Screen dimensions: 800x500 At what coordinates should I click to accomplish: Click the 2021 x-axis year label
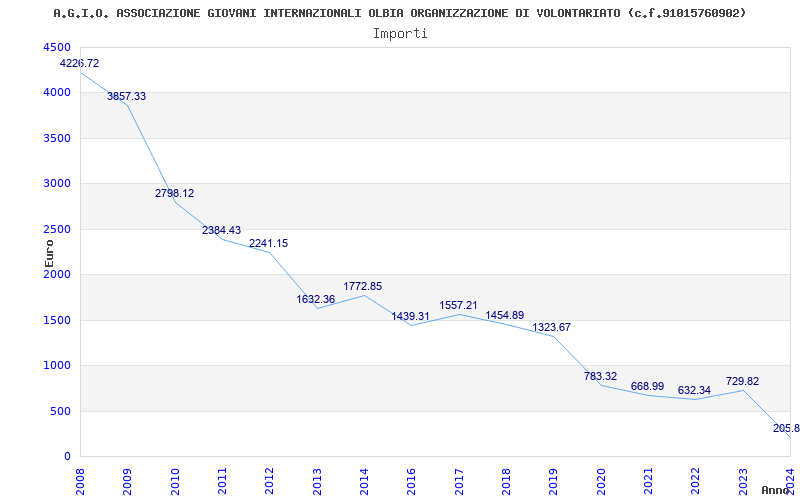pyautogui.click(x=648, y=482)
